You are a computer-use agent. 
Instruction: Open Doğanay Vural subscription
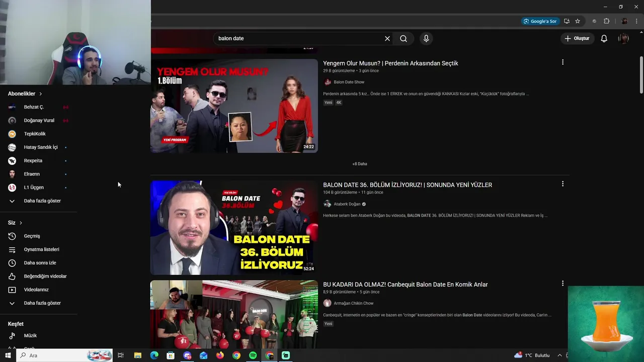point(39,121)
